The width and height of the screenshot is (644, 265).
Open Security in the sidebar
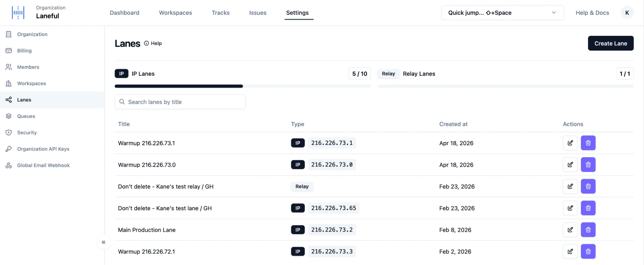pyautogui.click(x=52, y=133)
